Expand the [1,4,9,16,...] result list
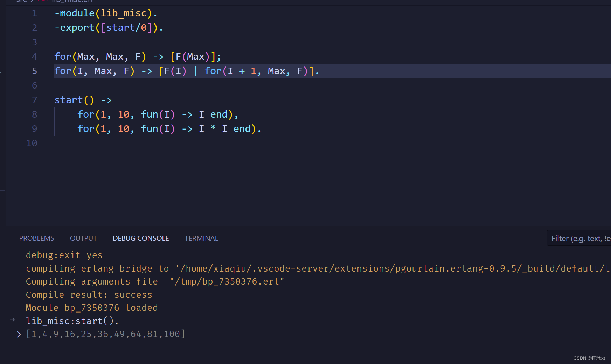611x364 pixels. pyautogui.click(x=19, y=334)
